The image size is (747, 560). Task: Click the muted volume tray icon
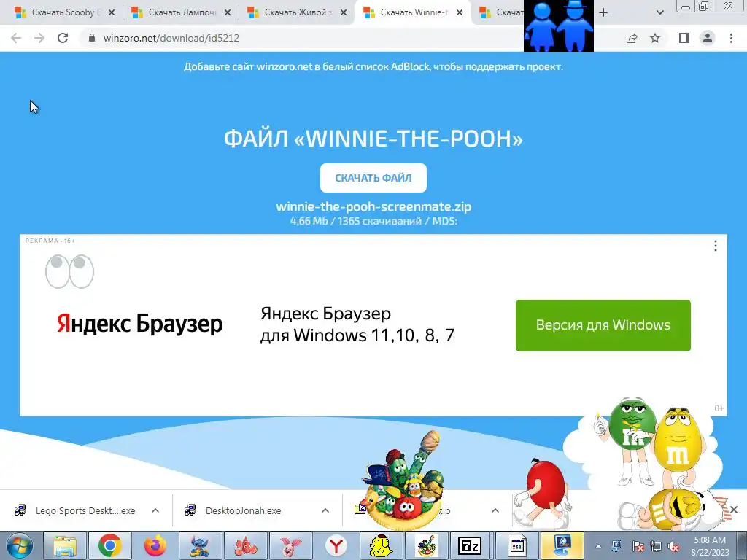[x=673, y=546]
